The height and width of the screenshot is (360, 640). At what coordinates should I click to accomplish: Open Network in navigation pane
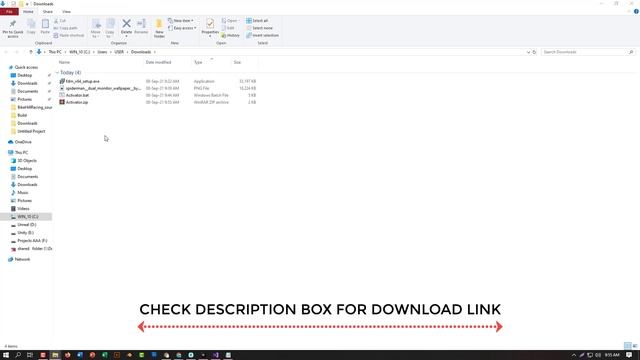22,260
